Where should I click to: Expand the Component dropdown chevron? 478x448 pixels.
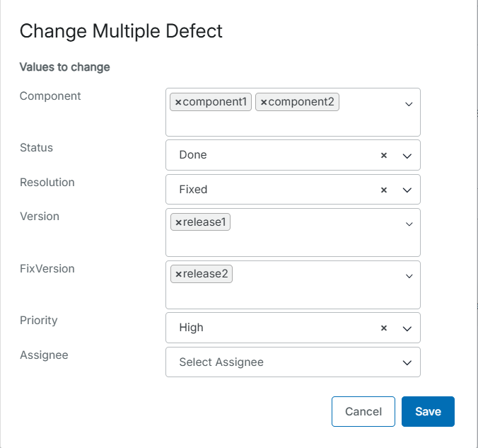click(409, 104)
